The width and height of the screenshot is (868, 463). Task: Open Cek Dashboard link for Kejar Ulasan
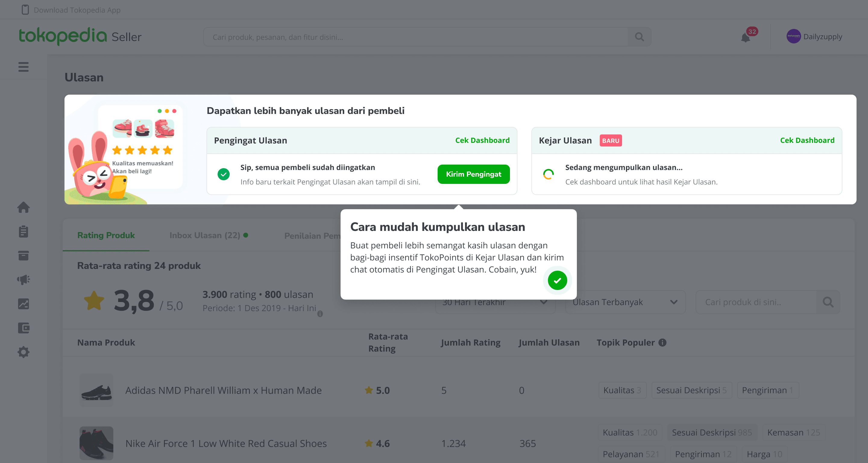tap(807, 140)
